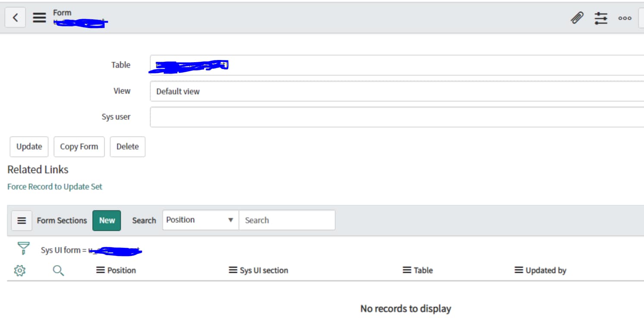Open more options ellipsis in header

(x=625, y=18)
